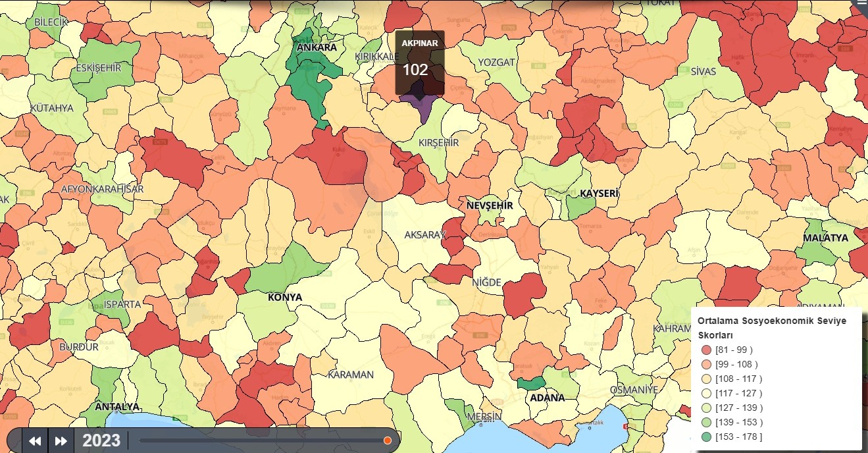
Task: Click the SİVAS map label
Action: pyautogui.click(x=703, y=71)
